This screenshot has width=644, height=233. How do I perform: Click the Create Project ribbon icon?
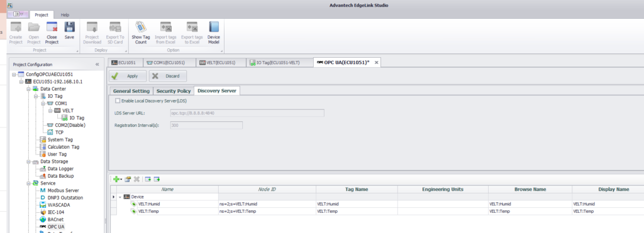pyautogui.click(x=16, y=28)
